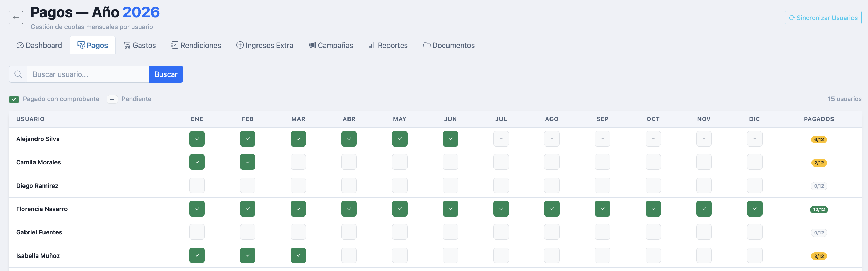
Task: Open the Rendiciones tab
Action: click(x=196, y=45)
